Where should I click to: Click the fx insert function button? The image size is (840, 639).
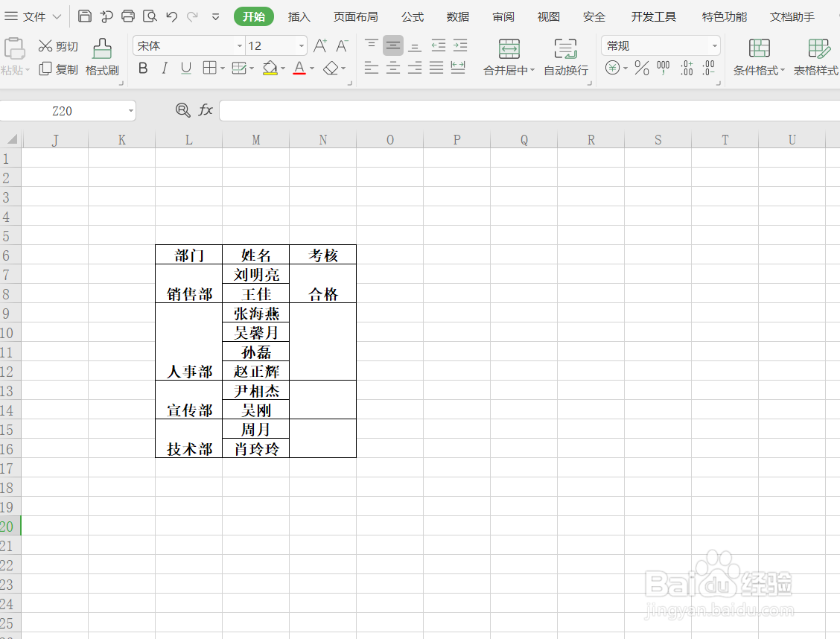coord(206,110)
